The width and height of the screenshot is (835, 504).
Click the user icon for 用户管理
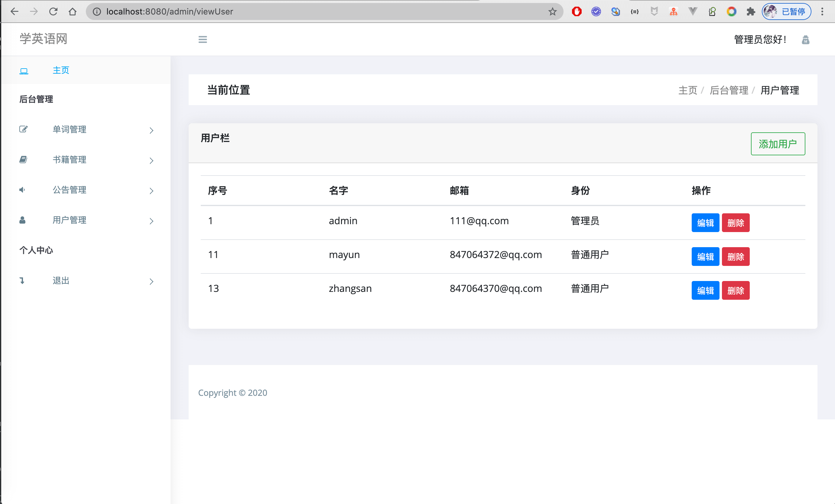pos(22,220)
